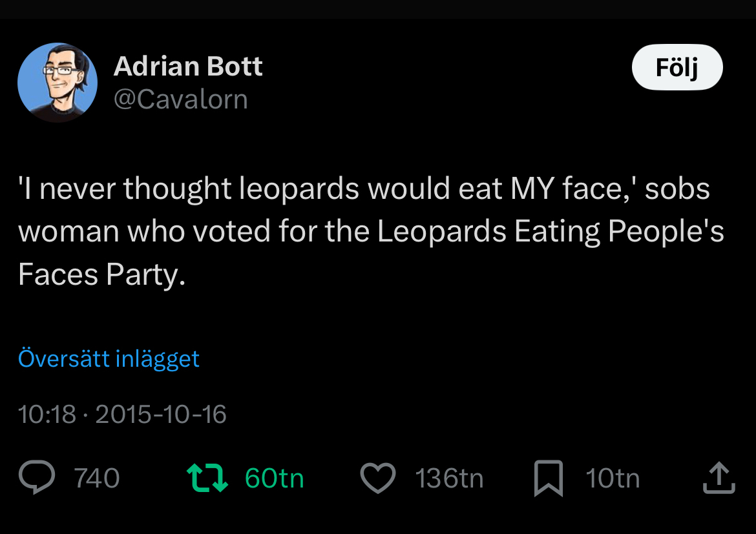
Task: Open the Adrian Bott display name
Action: coord(188,67)
